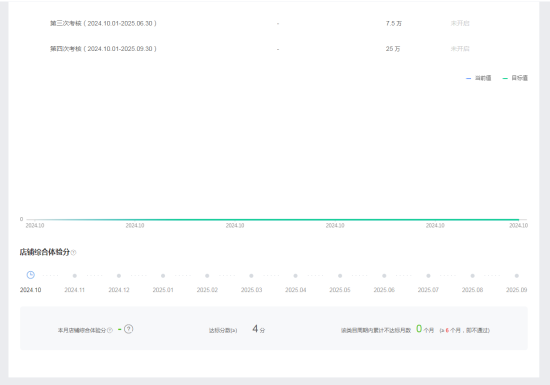Click the chart's 0 axis label
550x385 pixels.
[21, 219]
